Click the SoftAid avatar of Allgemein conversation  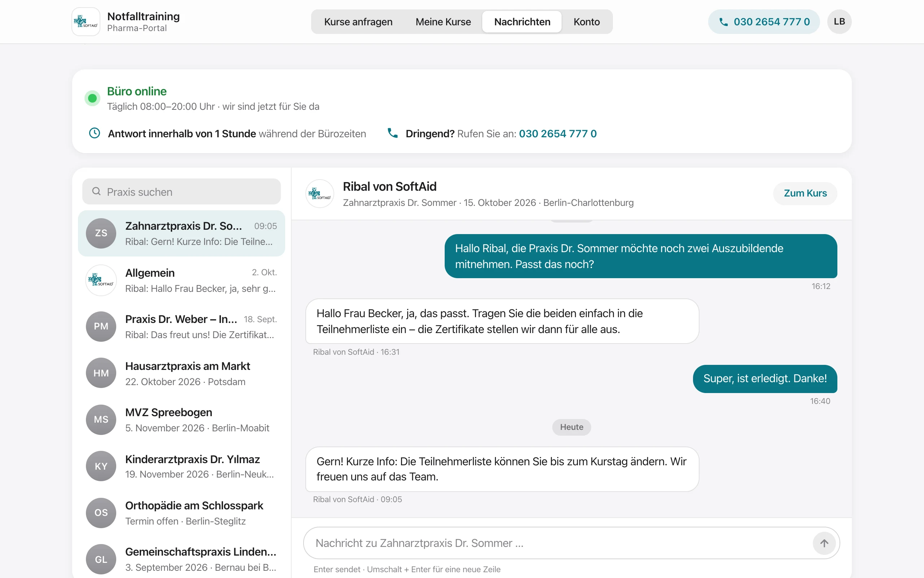coord(101,280)
